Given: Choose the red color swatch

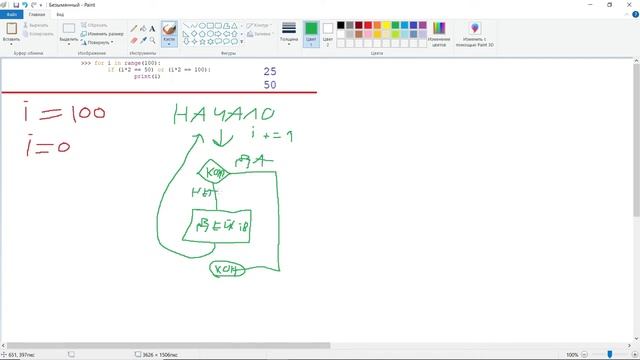Looking at the screenshot, I should coord(368,25).
